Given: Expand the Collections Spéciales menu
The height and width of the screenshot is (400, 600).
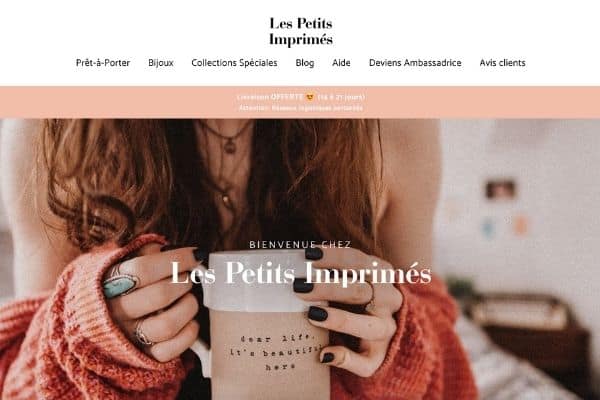Looking at the screenshot, I should point(234,63).
